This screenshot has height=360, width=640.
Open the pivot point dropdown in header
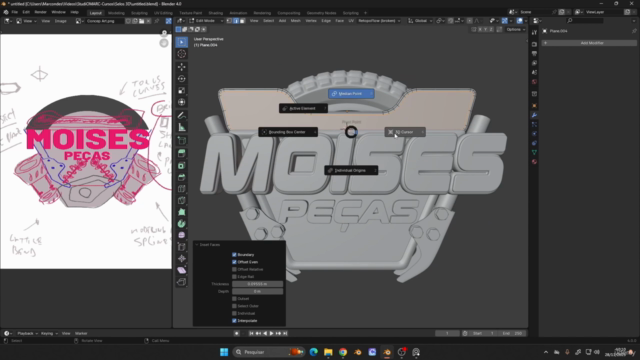[x=439, y=20]
